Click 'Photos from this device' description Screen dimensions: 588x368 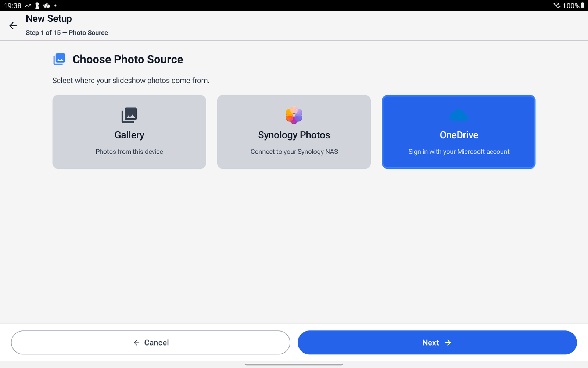(x=129, y=152)
